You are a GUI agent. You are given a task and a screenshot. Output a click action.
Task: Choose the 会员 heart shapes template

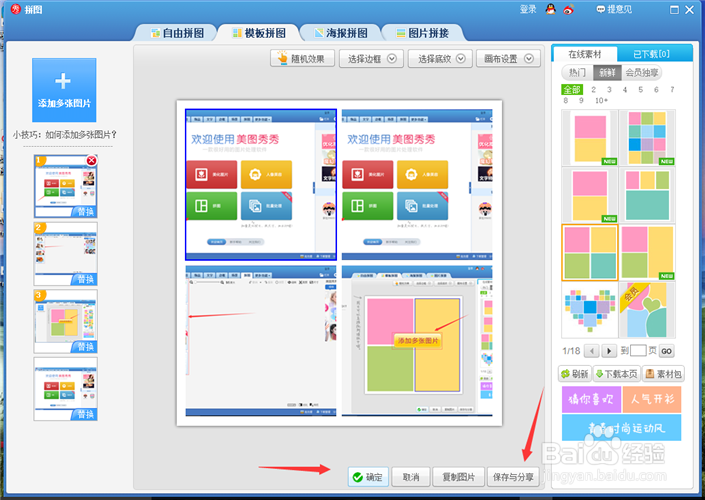(x=647, y=310)
